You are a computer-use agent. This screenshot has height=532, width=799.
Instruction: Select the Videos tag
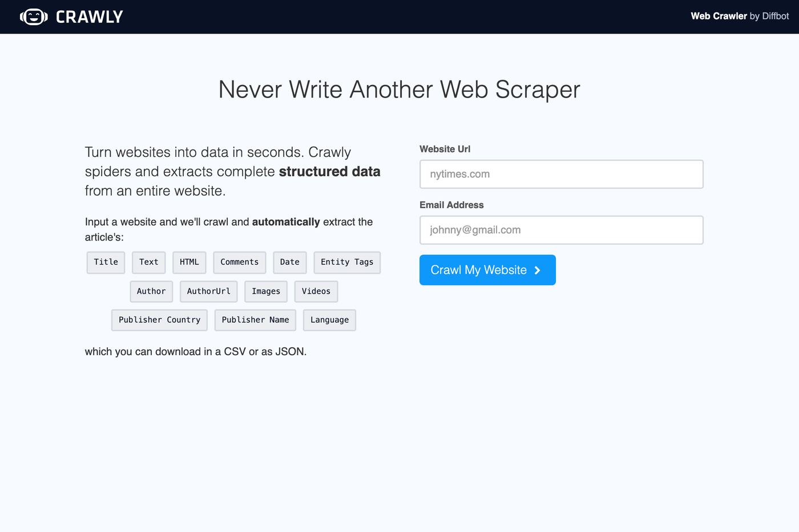[x=316, y=291]
